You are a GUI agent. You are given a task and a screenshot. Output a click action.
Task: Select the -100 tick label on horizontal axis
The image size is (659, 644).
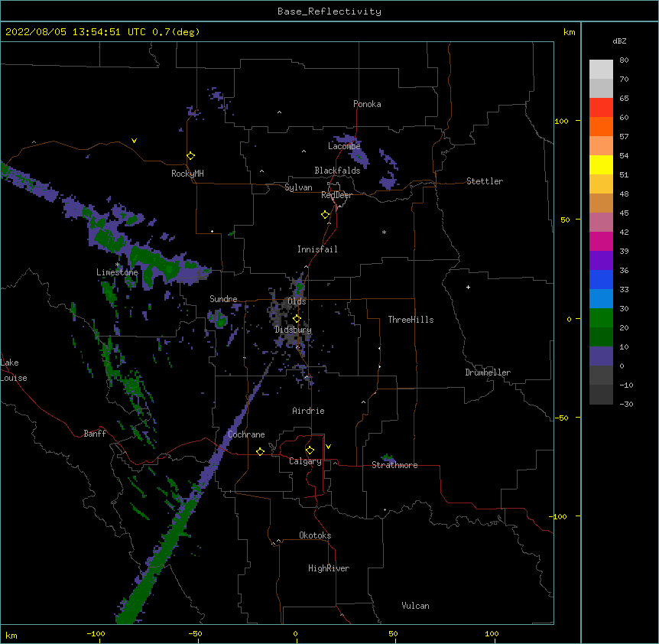coord(96,633)
